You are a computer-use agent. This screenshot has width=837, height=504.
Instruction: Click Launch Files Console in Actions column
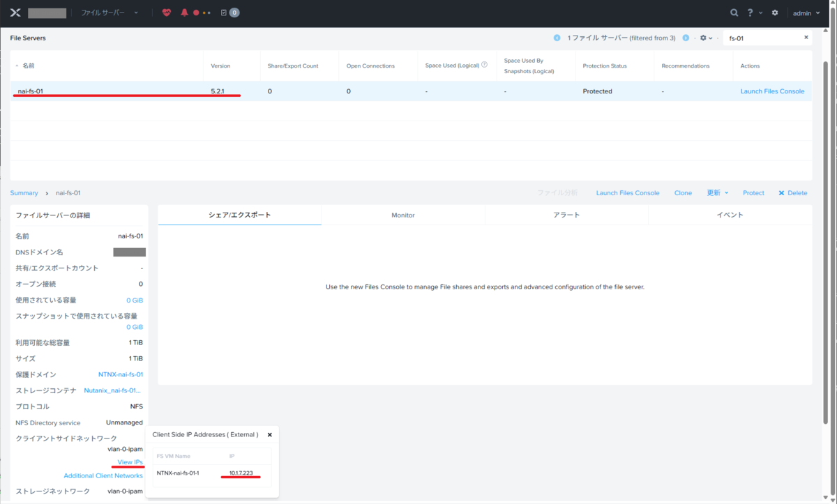(772, 91)
